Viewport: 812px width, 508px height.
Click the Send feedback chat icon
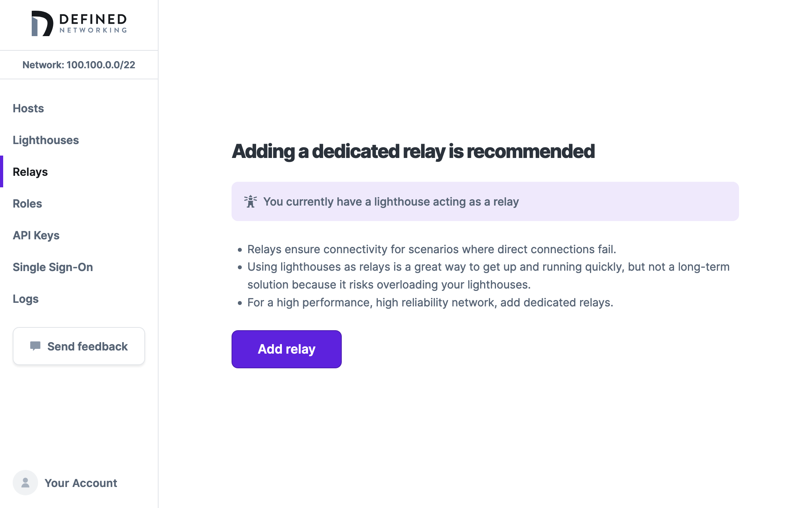35,345
